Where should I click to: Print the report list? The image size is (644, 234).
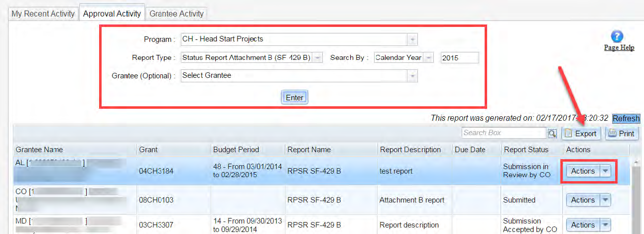[622, 133]
